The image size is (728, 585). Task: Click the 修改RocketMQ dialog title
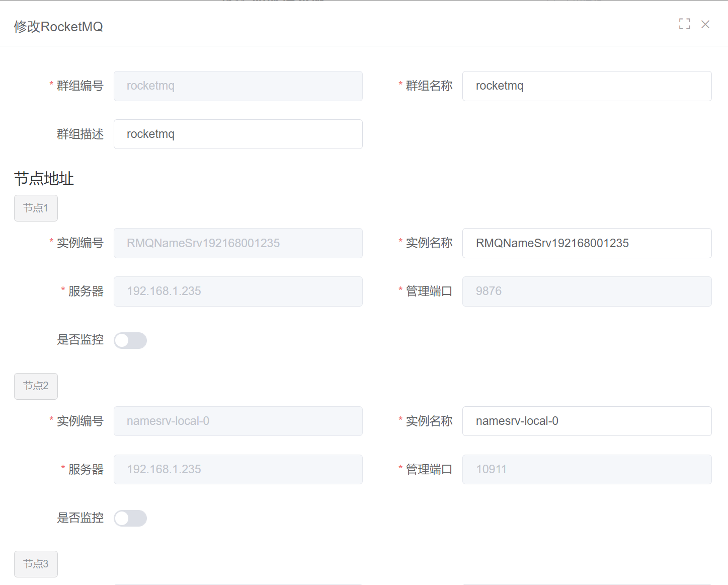pyautogui.click(x=58, y=26)
